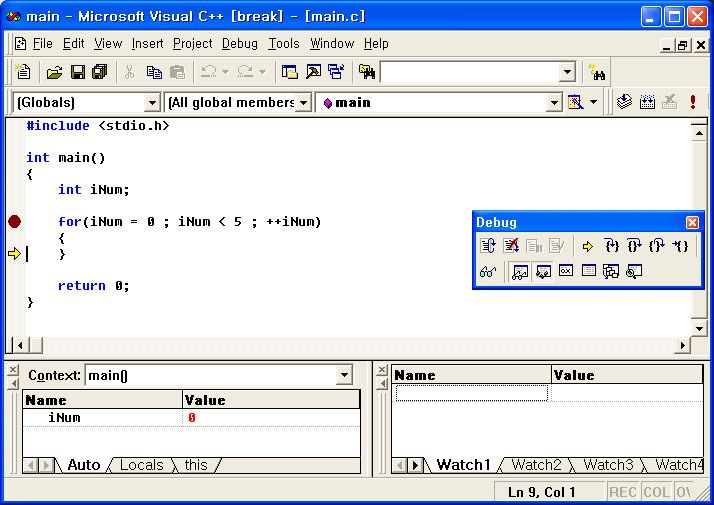Click the Find text input field
The height and width of the screenshot is (505, 714).
pos(470,72)
